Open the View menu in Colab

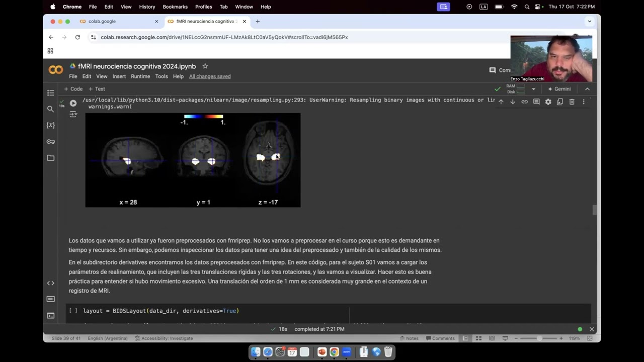click(x=102, y=76)
